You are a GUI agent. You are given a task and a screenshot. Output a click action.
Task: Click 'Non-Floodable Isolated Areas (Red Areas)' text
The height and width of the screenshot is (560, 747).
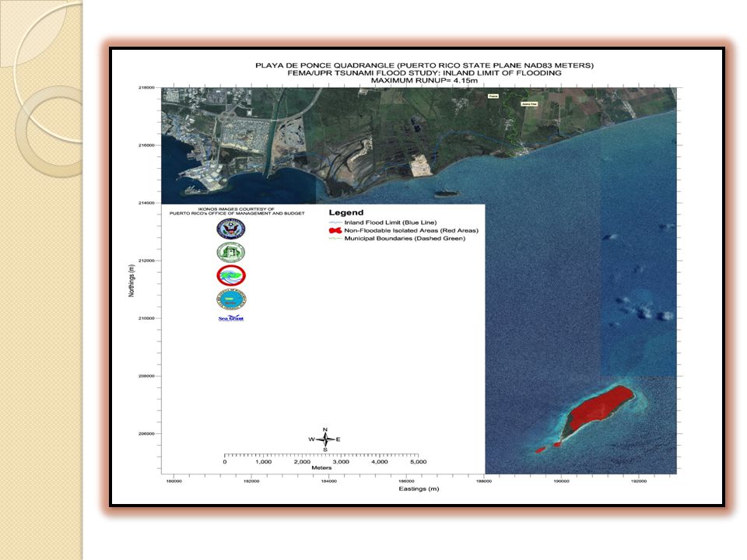pos(411,230)
